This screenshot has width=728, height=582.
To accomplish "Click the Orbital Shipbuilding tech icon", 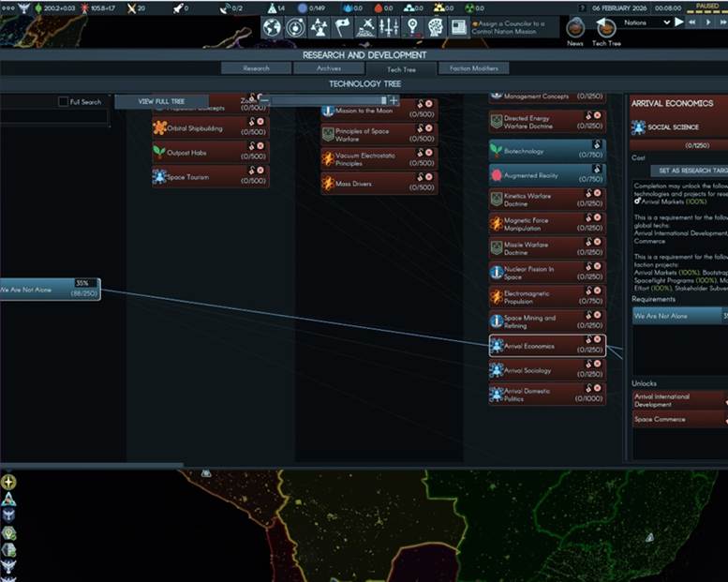I will pyautogui.click(x=159, y=127).
